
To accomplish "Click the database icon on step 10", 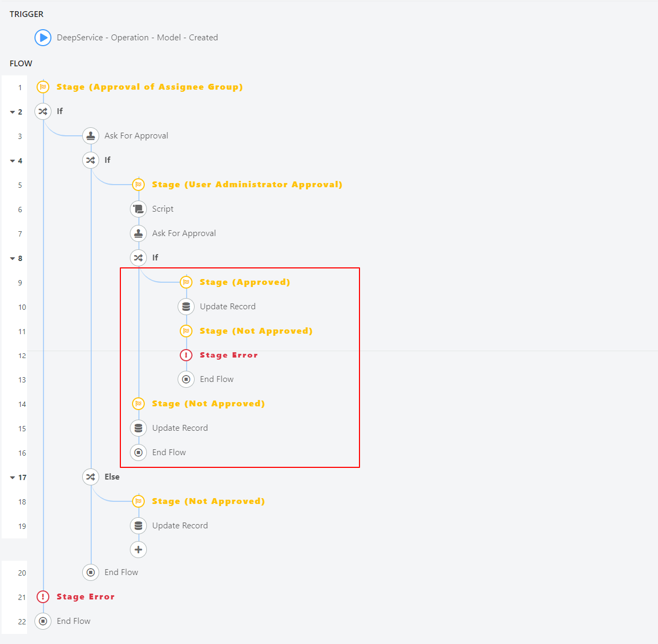I will point(186,307).
